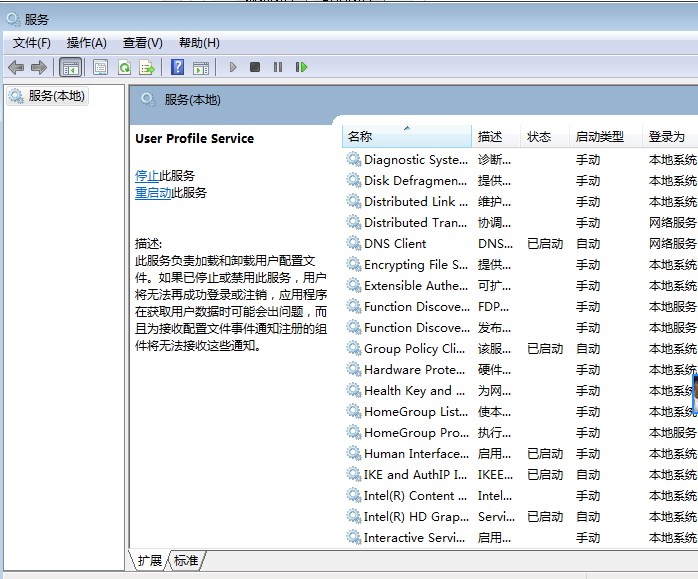This screenshot has width=698, height=579.
Task: Open the 查看(V) menu
Action: (142, 43)
